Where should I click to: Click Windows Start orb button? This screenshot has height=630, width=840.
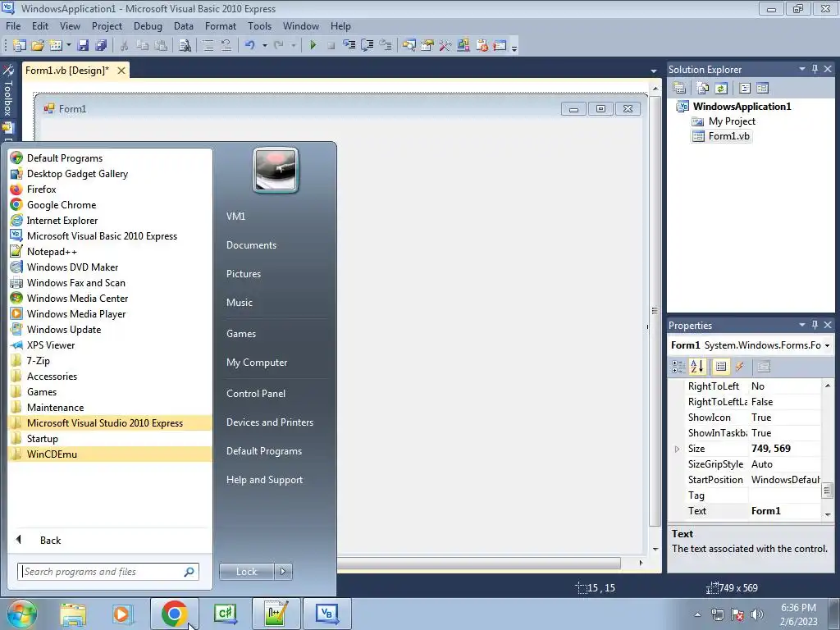click(22, 614)
